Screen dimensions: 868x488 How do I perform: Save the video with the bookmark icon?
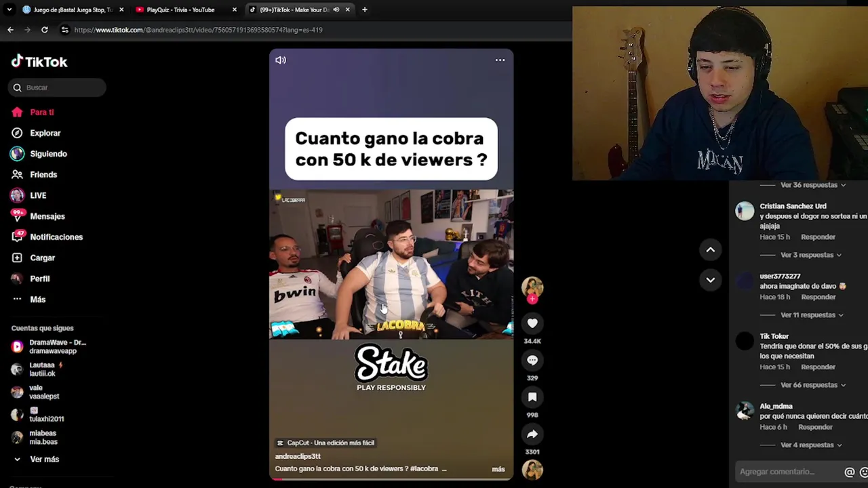(532, 397)
